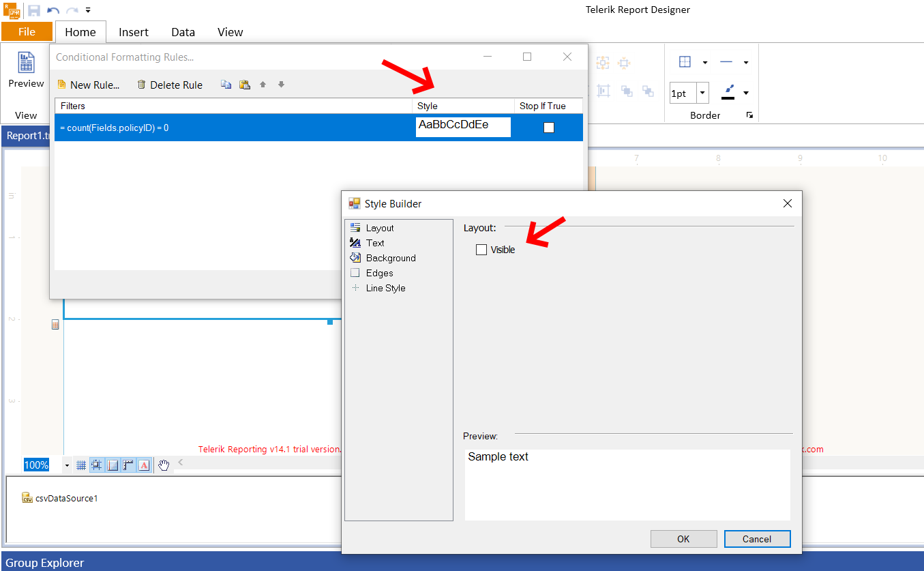Select the Background category in Style Builder
924x571 pixels.
tap(383, 258)
